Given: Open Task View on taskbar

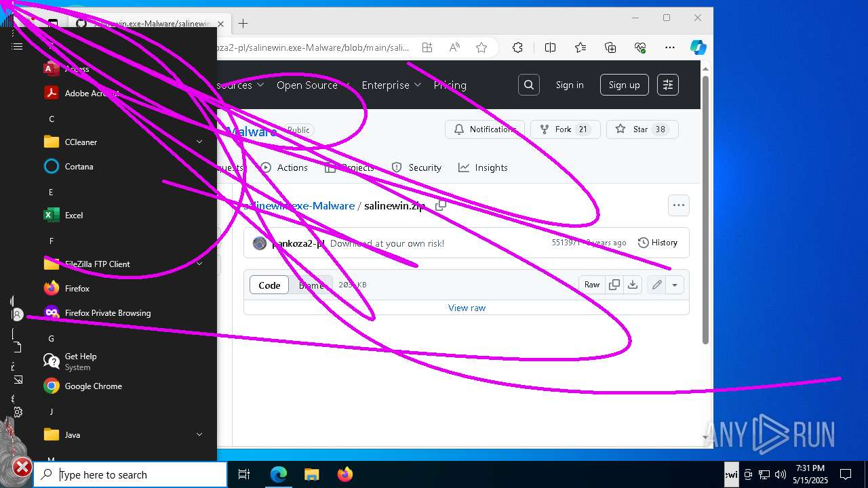Looking at the screenshot, I should 244,474.
